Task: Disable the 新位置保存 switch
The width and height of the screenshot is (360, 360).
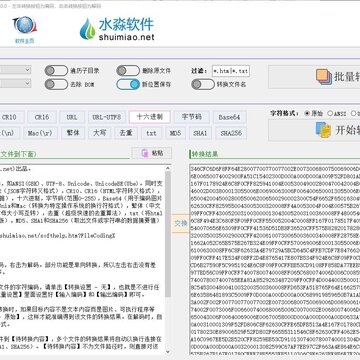Action: tap(128, 84)
